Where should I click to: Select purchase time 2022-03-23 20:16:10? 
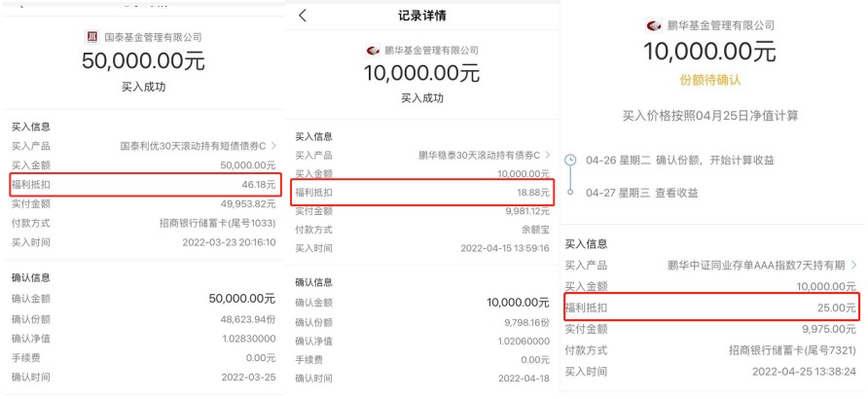[x=229, y=242]
